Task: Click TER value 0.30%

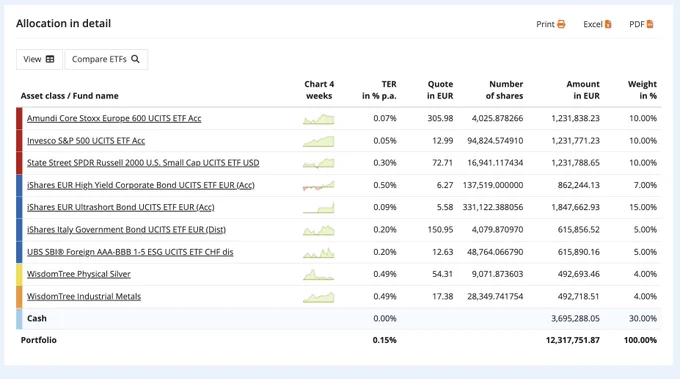Action: pyautogui.click(x=385, y=163)
